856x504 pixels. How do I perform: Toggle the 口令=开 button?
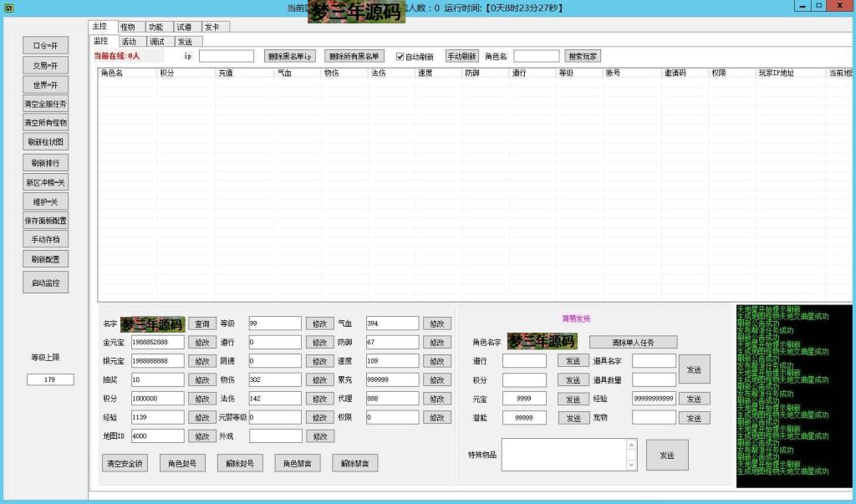tap(45, 46)
